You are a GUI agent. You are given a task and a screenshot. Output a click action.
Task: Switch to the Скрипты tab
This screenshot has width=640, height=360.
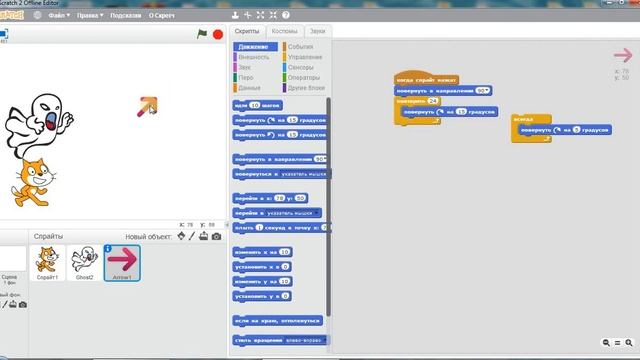[x=247, y=31]
